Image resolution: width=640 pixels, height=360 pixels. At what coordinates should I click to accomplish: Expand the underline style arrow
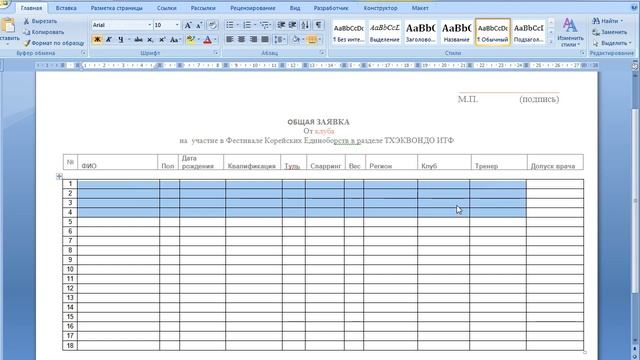click(129, 40)
